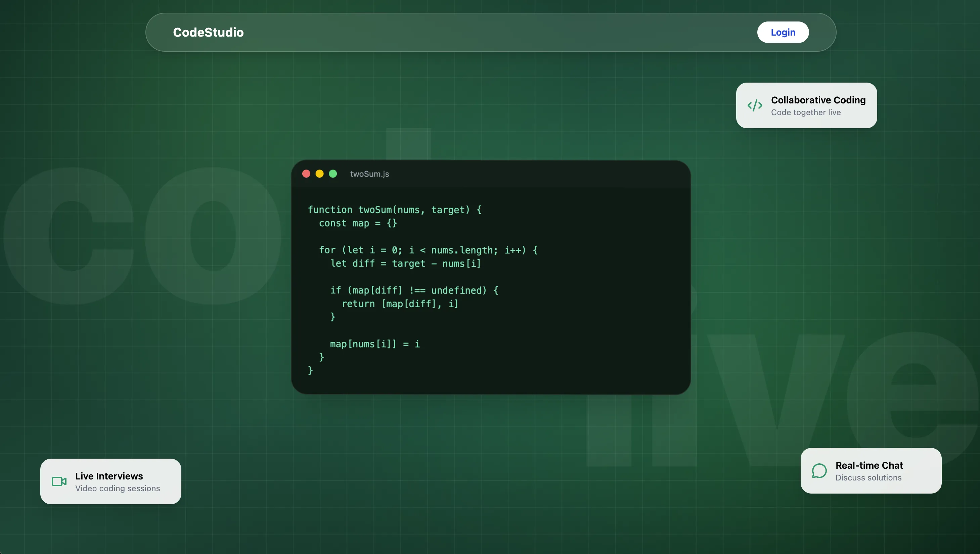Click the video camera icon for Live Interviews
This screenshot has width=980, height=554.
(59, 481)
